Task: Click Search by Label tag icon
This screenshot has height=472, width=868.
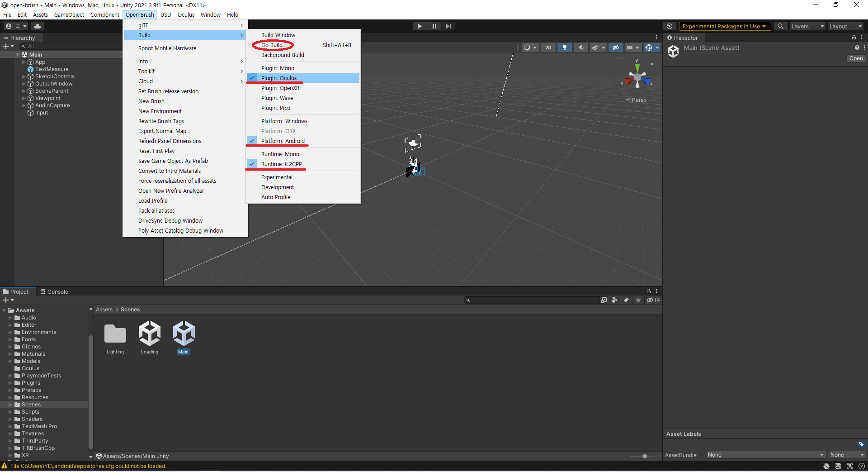Action: pyautogui.click(x=626, y=300)
